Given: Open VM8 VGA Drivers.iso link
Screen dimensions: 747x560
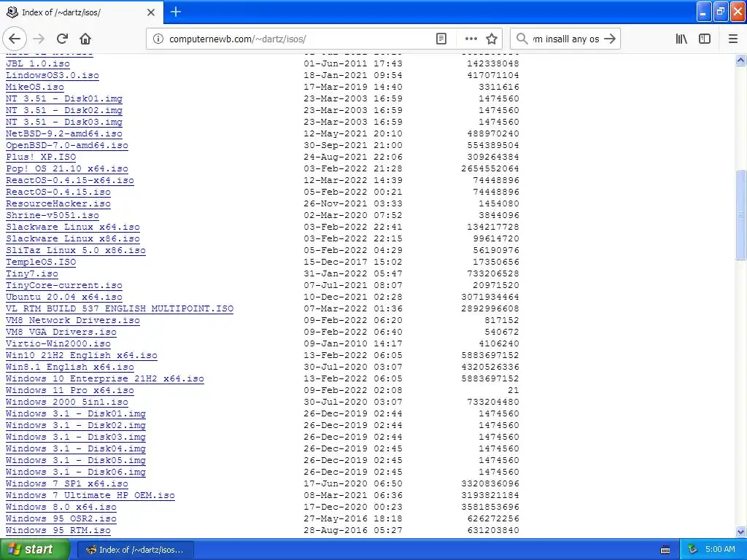Looking at the screenshot, I should pos(61,332).
